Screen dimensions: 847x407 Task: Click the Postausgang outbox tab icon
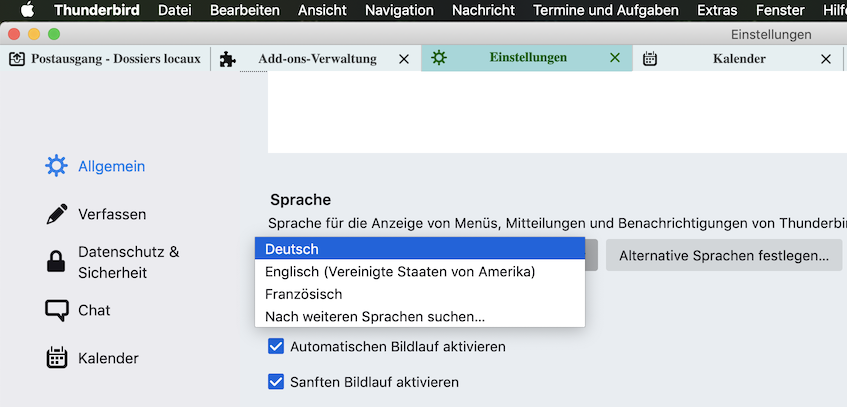tap(17, 59)
